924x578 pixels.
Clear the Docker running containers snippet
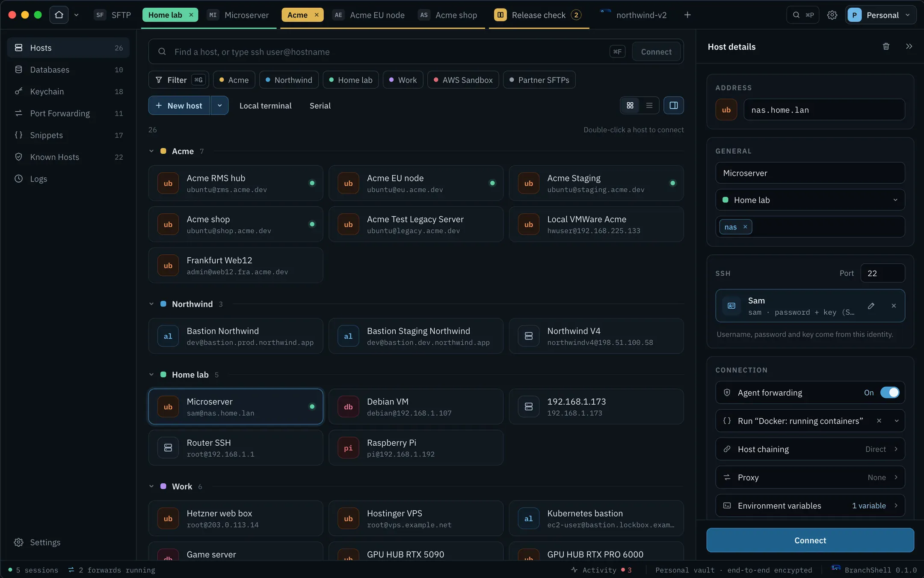pyautogui.click(x=879, y=421)
